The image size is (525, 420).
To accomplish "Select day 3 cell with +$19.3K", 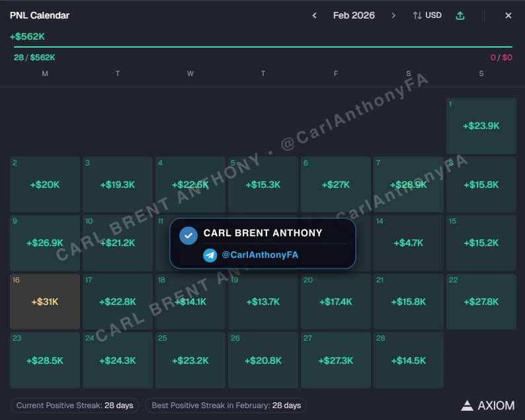I will click(118, 185).
